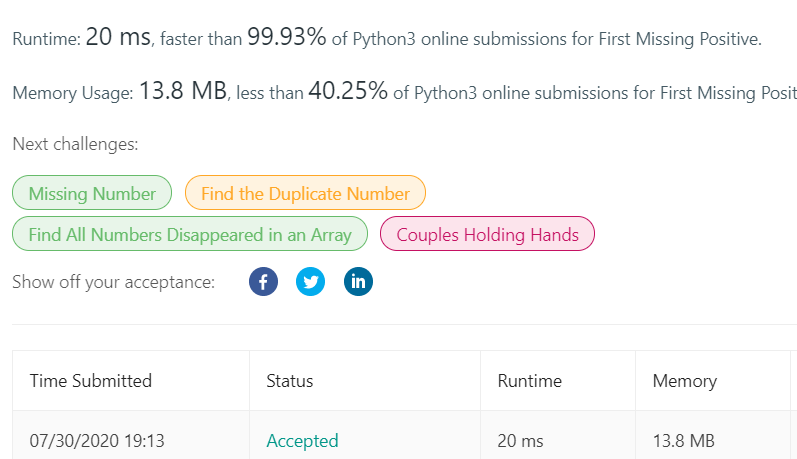The height and width of the screenshot is (459, 797).
Task: Open the Couples Holding Hands challenge
Action: click(x=487, y=235)
